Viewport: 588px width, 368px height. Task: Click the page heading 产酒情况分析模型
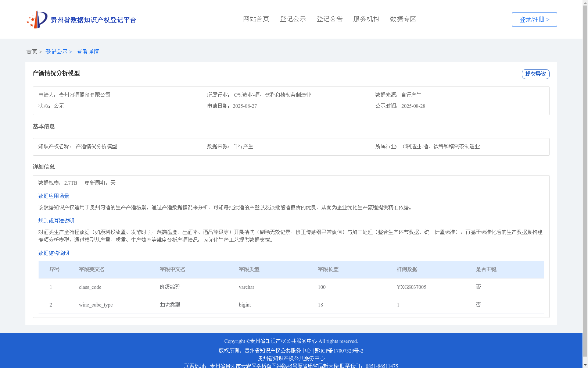[x=56, y=73]
